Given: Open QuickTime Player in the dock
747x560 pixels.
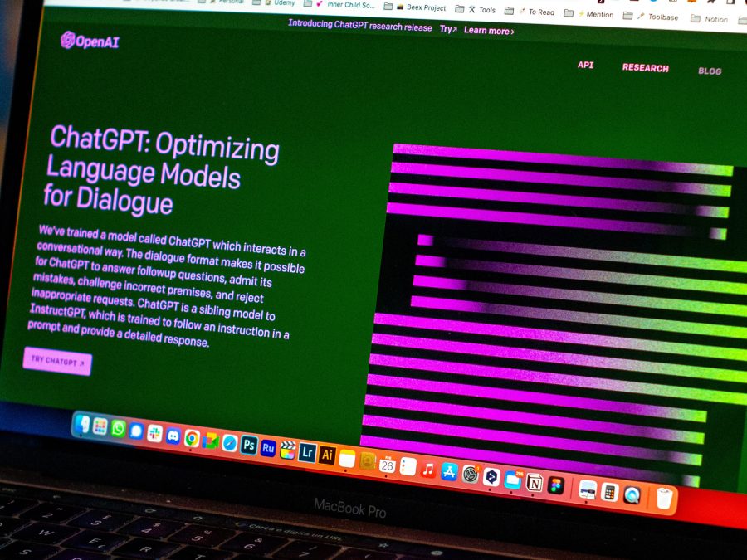Looking at the screenshot, I should point(632,495).
